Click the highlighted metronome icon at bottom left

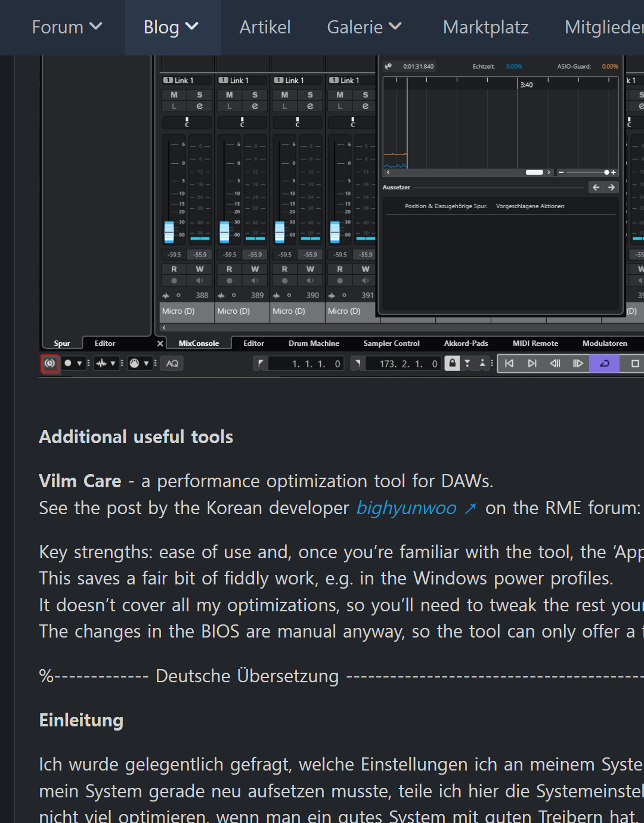click(x=50, y=363)
